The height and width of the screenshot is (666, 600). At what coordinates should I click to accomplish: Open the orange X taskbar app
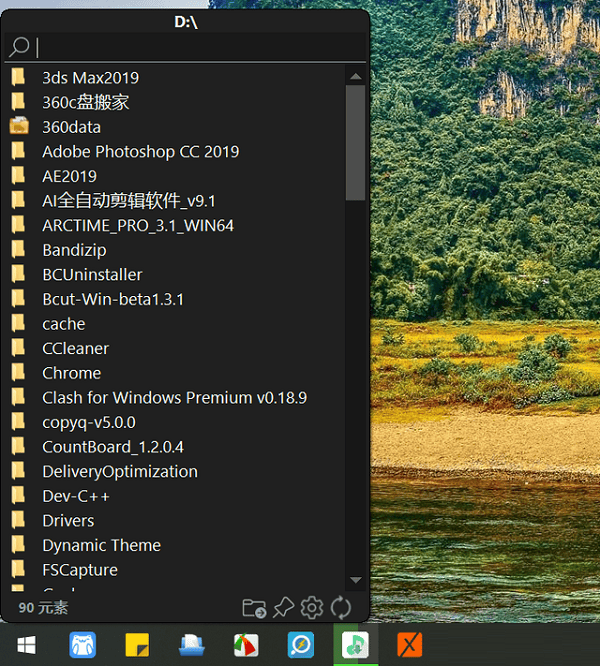coord(409,645)
